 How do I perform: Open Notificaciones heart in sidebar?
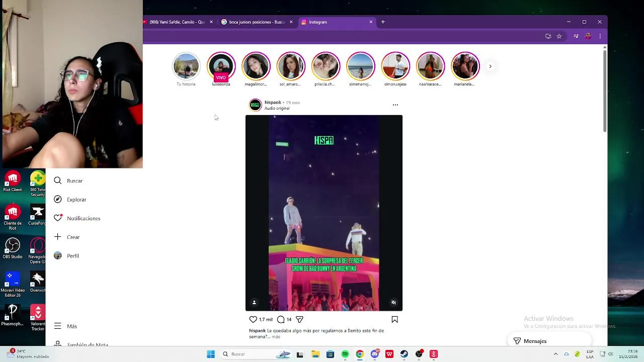(x=77, y=218)
